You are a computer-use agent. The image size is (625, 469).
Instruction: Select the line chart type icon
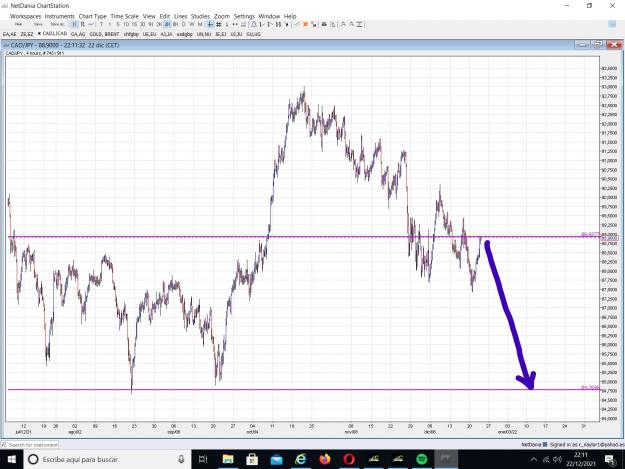coord(91,24)
